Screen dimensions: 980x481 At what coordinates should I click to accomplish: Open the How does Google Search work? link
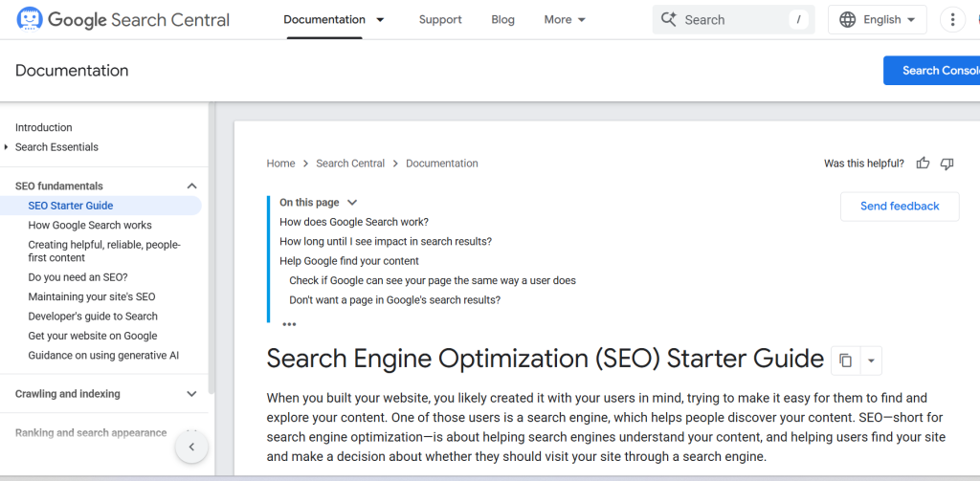point(353,222)
